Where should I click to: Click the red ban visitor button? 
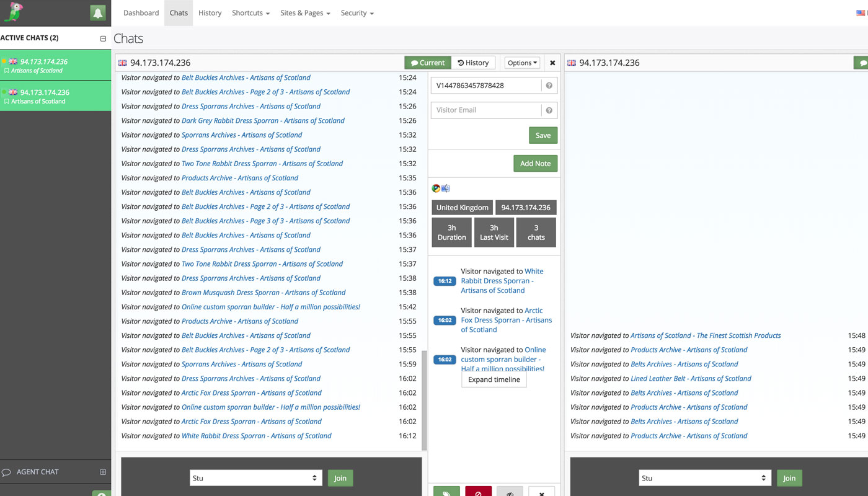pos(478,492)
